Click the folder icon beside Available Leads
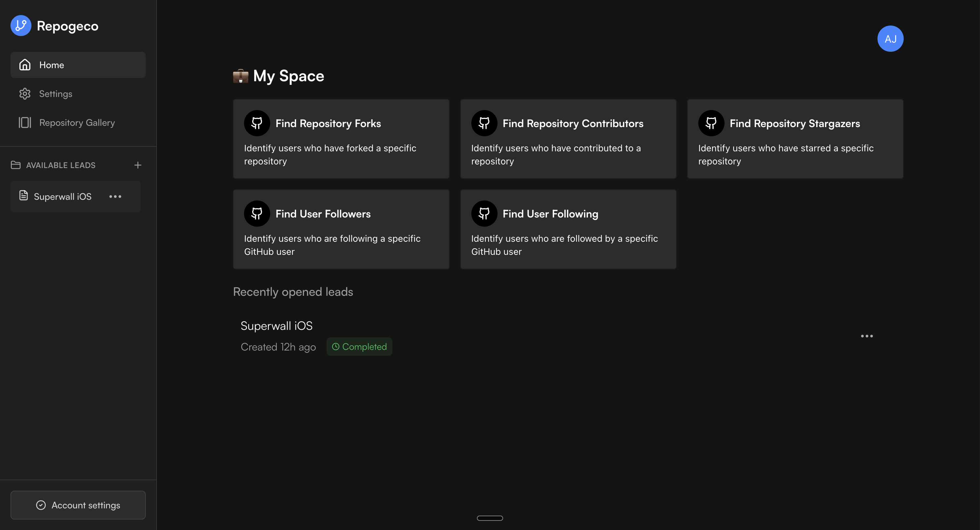This screenshot has height=530, width=980. tap(16, 165)
